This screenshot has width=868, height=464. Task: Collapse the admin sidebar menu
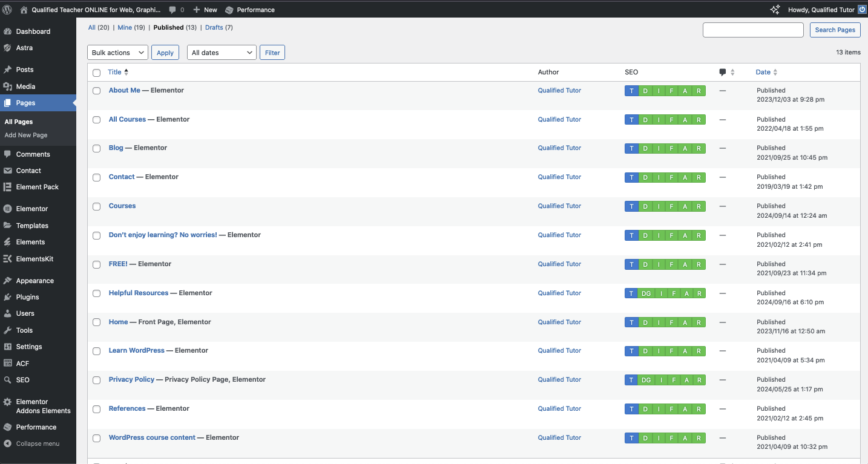[x=38, y=443]
